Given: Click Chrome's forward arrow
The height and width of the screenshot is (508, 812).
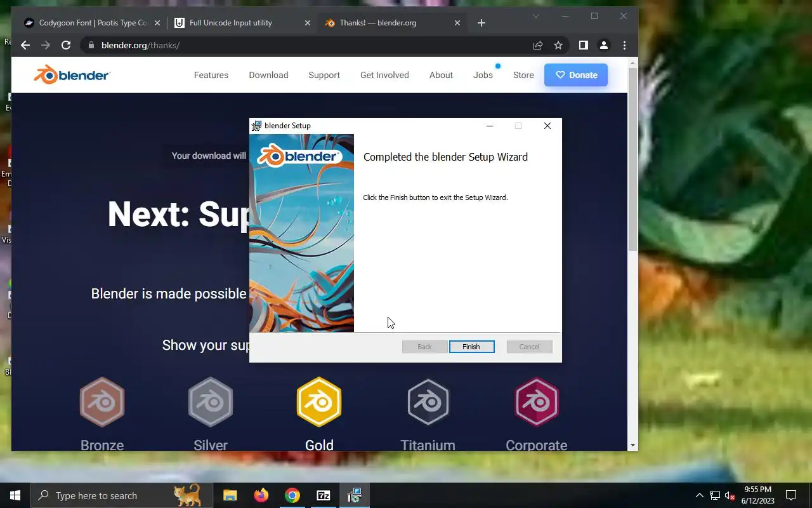Looking at the screenshot, I should click(x=45, y=45).
